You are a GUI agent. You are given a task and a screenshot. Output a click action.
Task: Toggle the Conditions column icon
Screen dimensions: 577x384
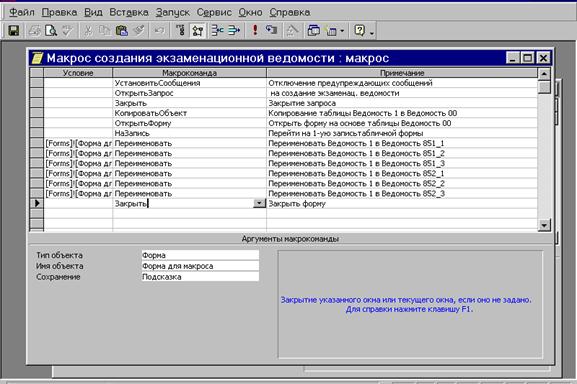point(198,31)
